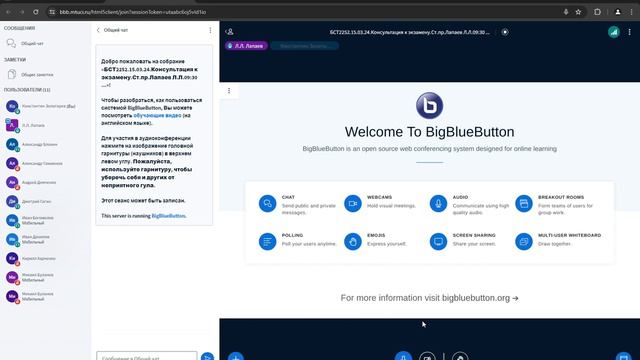Open the browser profile icon
Image resolution: width=640 pixels, height=360 pixels.
pyautogui.click(x=618, y=12)
